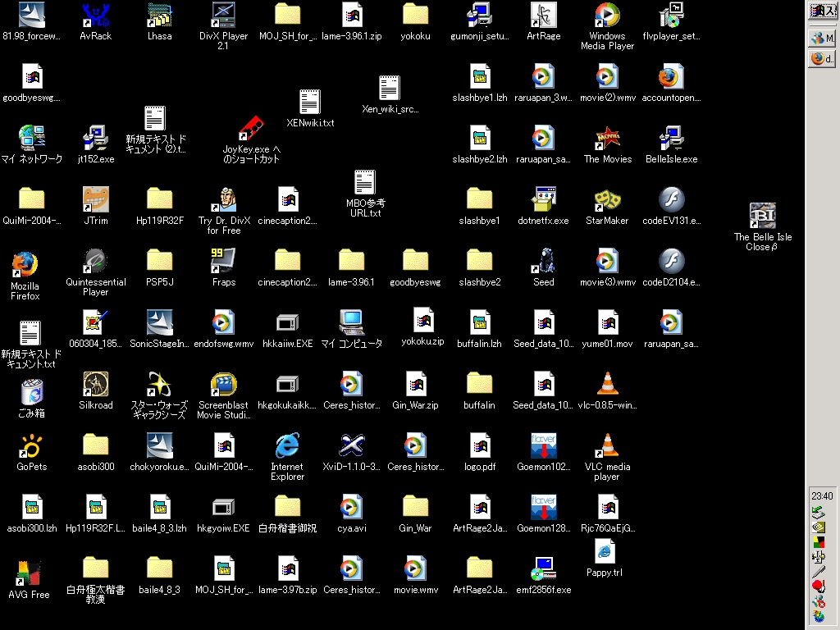This screenshot has height=630, width=840.
Task: Open マイ コンピュータ icon
Action: coord(351,330)
